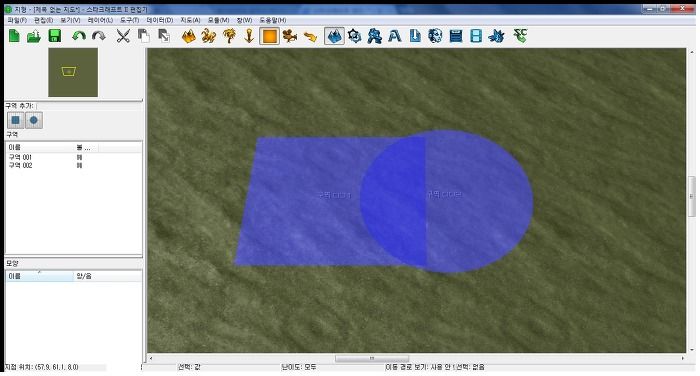Screen dimensions: 700x376
Task: Sort region list by the 볼… column header
Action: 86,147
